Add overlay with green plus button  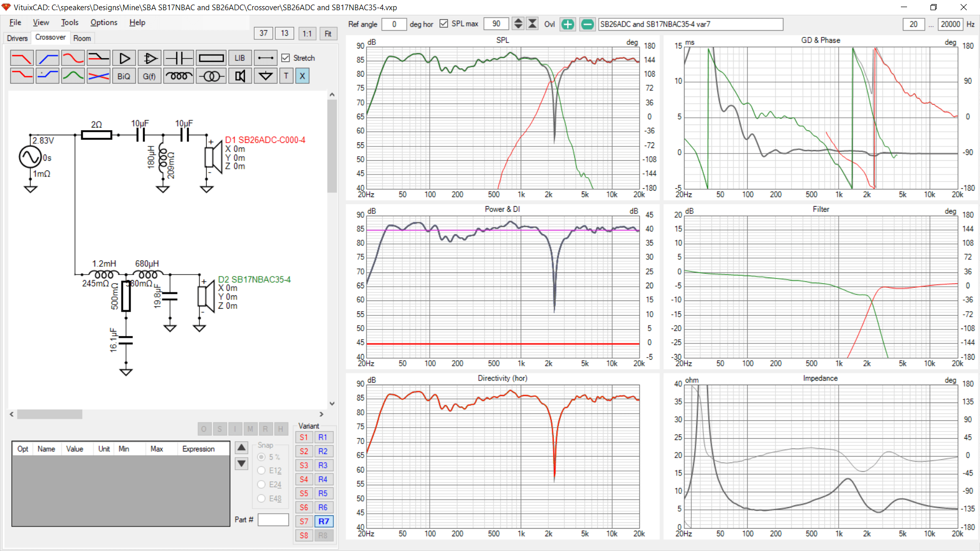coord(568,24)
